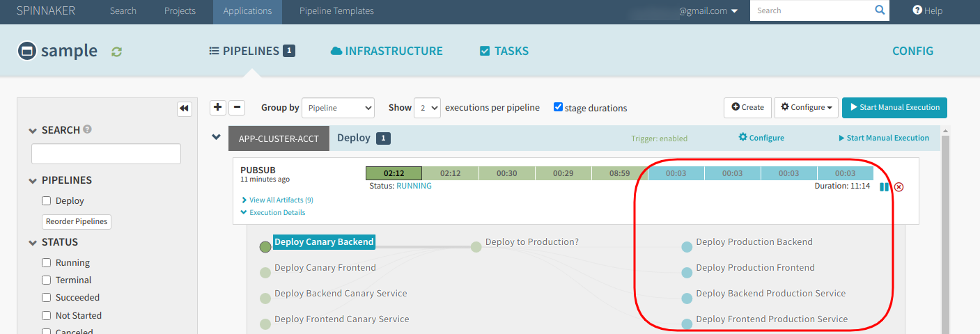Collapse the STATUS filter section
This screenshot has height=334, width=980.
pos(33,242)
